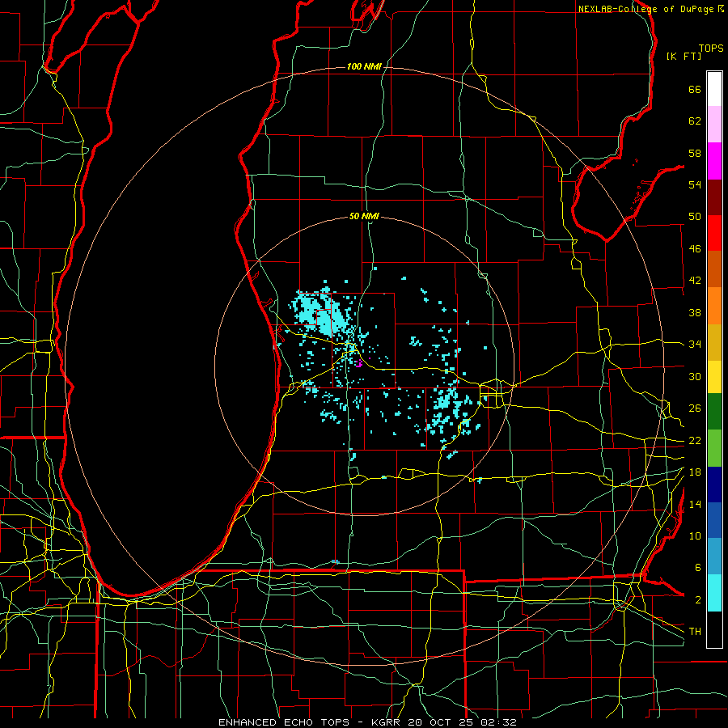Click the ENHANCED ECHO TOPS product title
728x728 pixels.
tap(284, 722)
